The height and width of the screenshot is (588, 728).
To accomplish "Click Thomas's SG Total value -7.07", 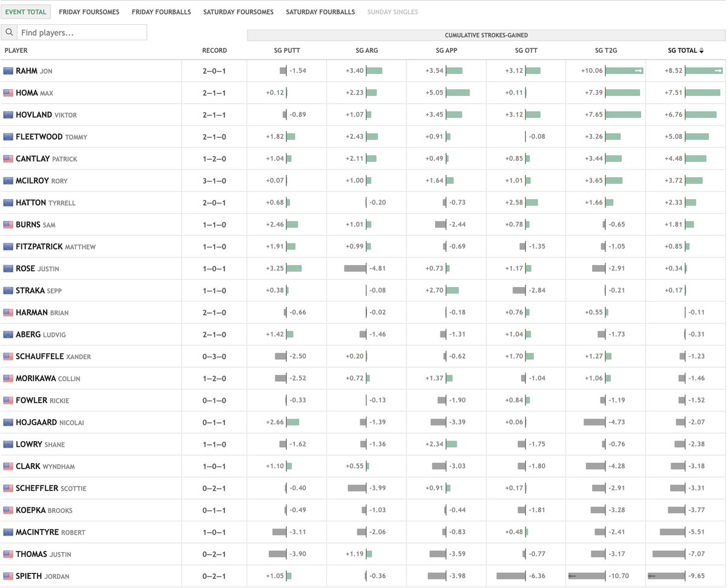I will click(x=696, y=554).
